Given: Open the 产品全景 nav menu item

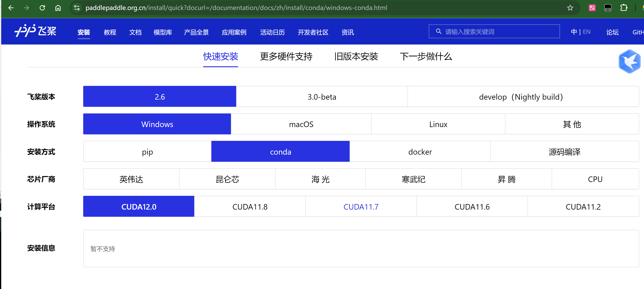Looking at the screenshot, I should tap(196, 32).
